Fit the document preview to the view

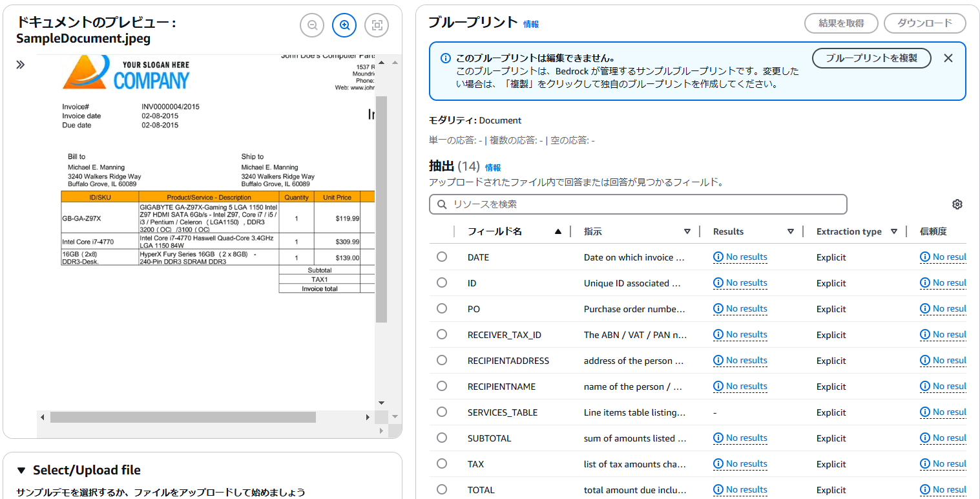pyautogui.click(x=377, y=25)
